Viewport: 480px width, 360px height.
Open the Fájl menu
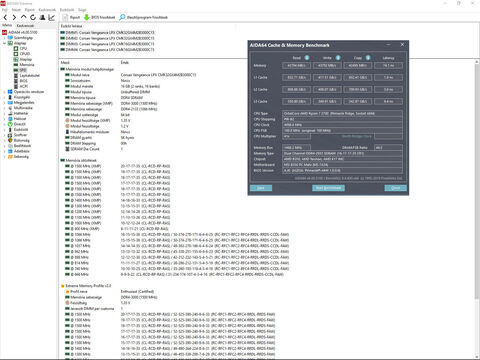(x=5, y=10)
